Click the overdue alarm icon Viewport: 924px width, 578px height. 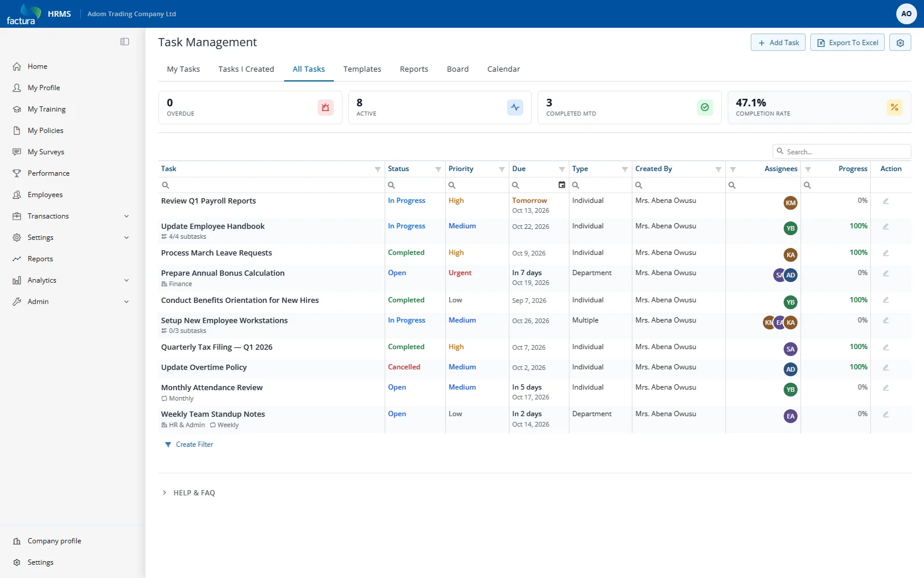[326, 108]
